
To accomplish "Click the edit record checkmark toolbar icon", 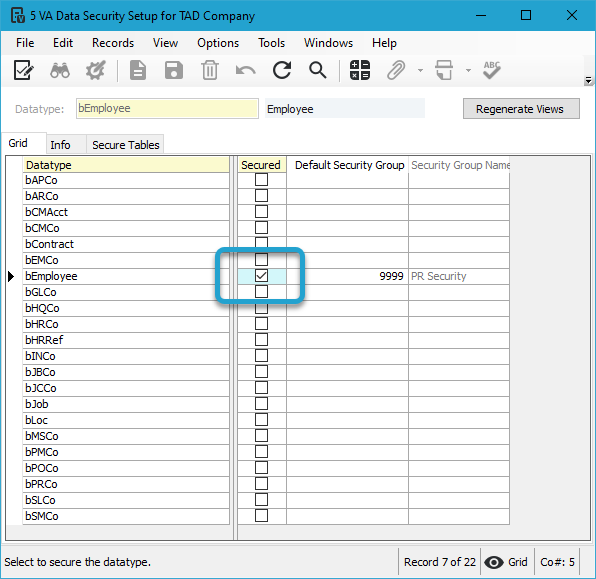I will click(x=24, y=70).
